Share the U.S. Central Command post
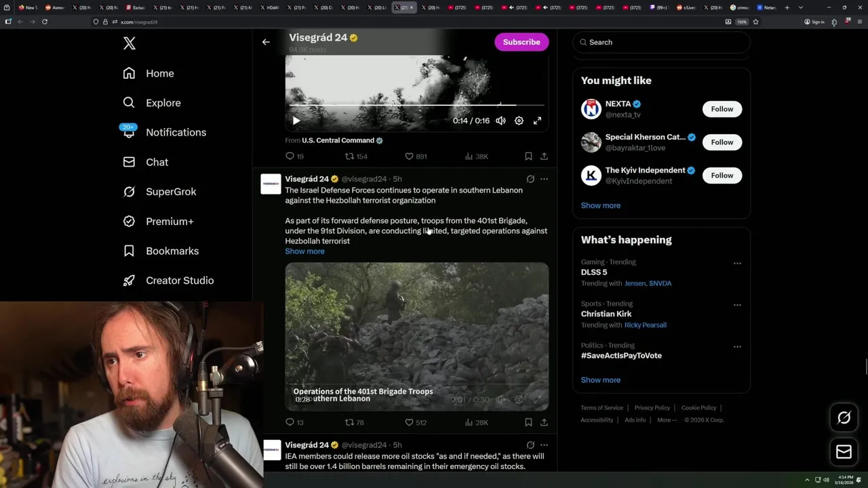 tap(544, 157)
